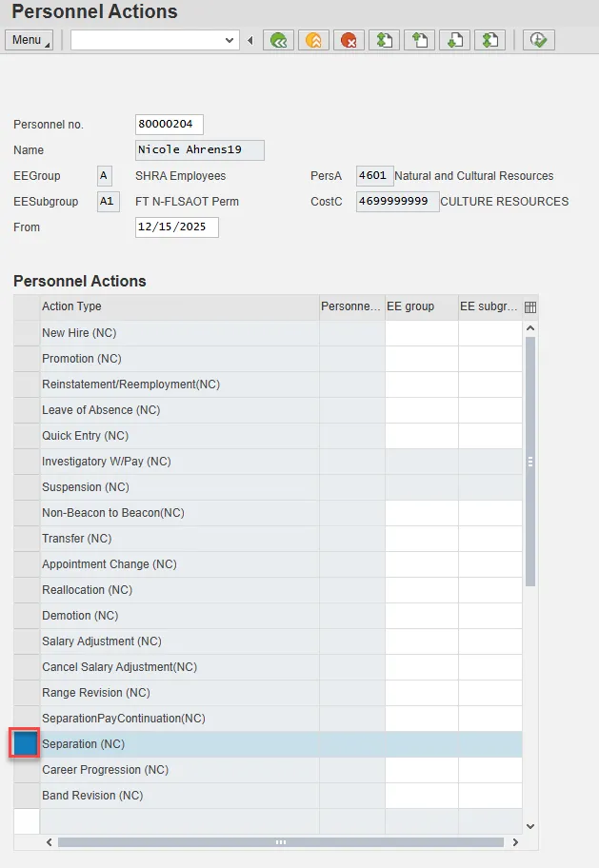Click the table's horizontal scrollbar
599x868 pixels.
click(281, 842)
